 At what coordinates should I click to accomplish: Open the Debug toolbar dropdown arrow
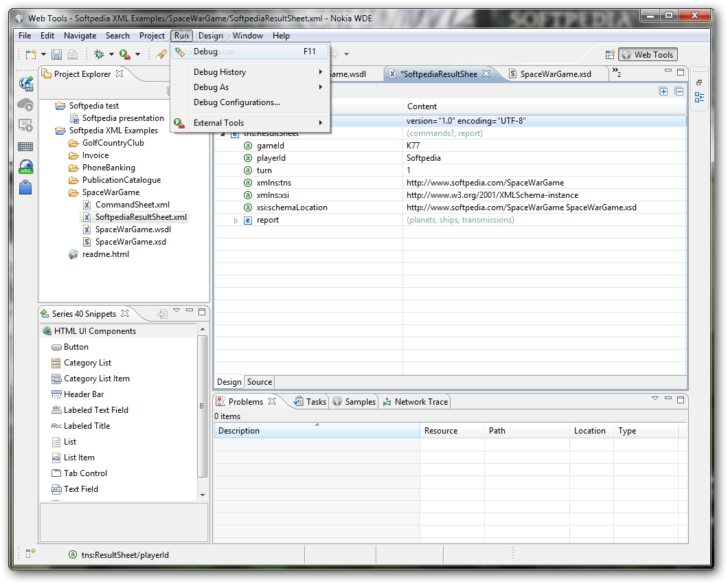click(x=111, y=54)
